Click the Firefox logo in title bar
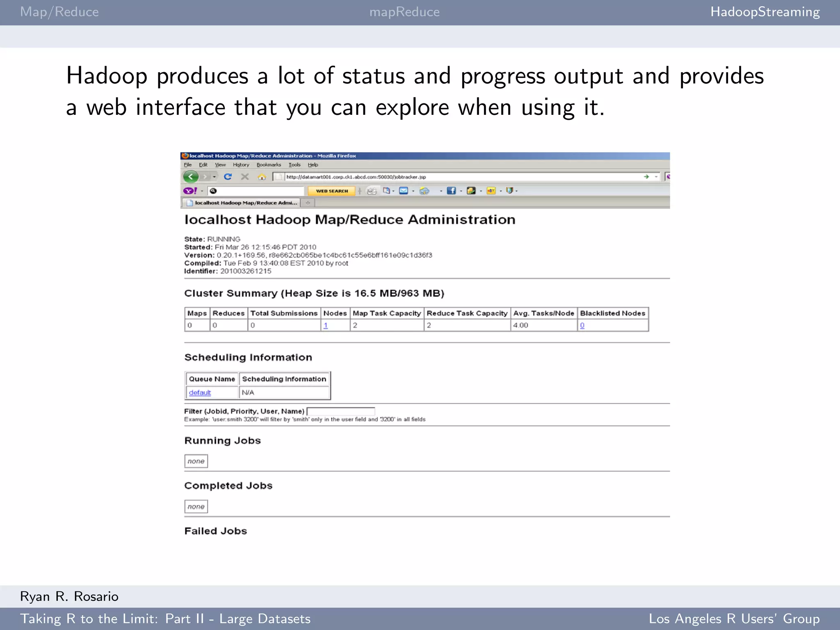This screenshot has width=840, height=630. coord(185,156)
